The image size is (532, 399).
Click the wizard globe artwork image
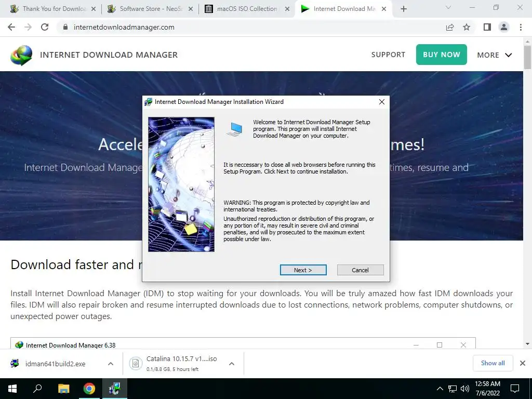point(181,184)
